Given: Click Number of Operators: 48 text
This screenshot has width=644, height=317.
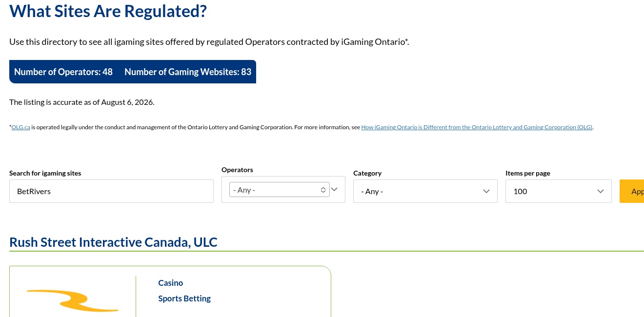Looking at the screenshot, I should 63,72.
